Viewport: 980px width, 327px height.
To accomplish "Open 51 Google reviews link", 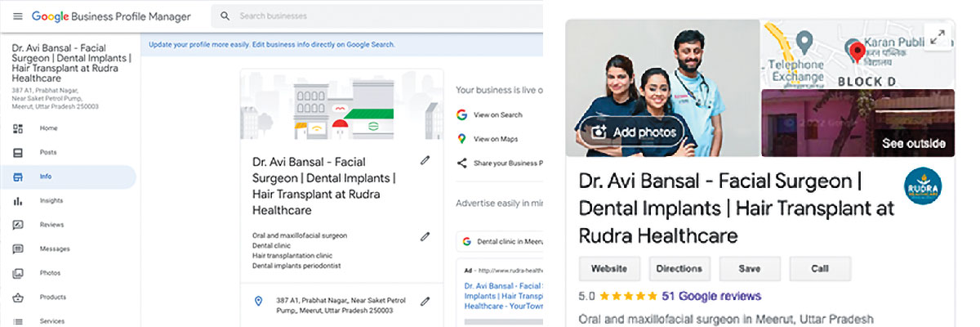I will 711,296.
